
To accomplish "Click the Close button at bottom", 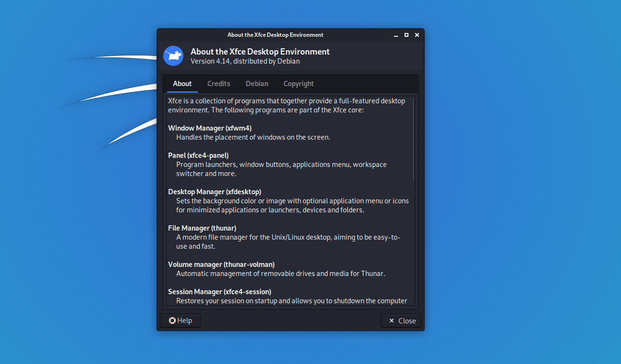I will 401,320.
